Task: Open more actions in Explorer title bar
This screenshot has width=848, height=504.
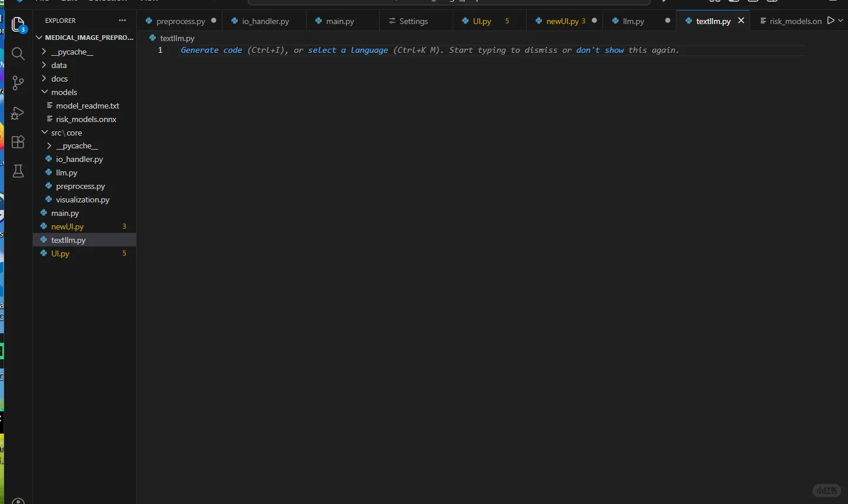Action: pyautogui.click(x=122, y=20)
